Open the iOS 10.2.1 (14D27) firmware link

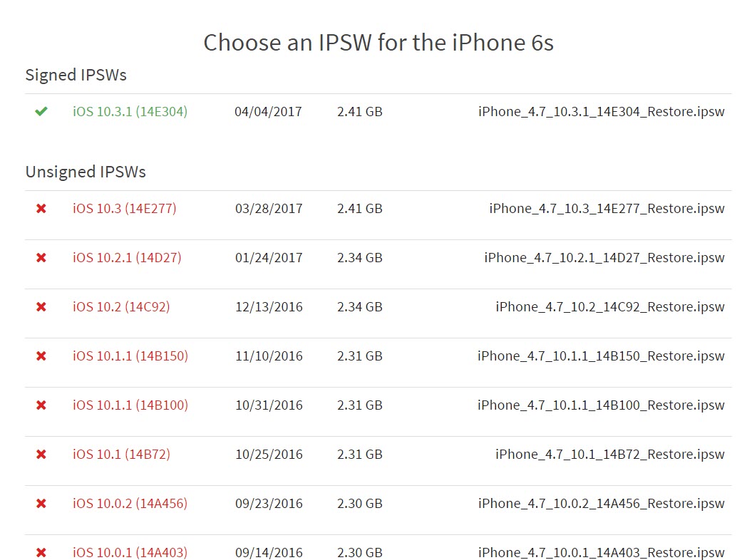pyautogui.click(x=127, y=258)
